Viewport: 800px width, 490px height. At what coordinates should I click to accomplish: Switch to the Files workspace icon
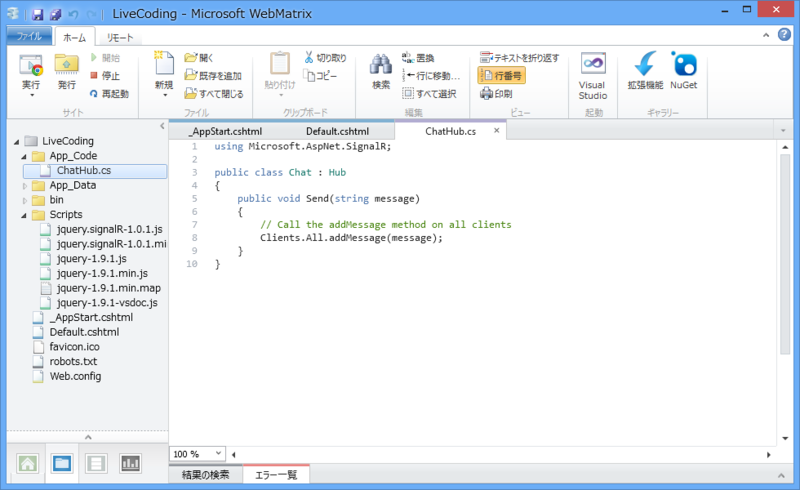(62, 463)
